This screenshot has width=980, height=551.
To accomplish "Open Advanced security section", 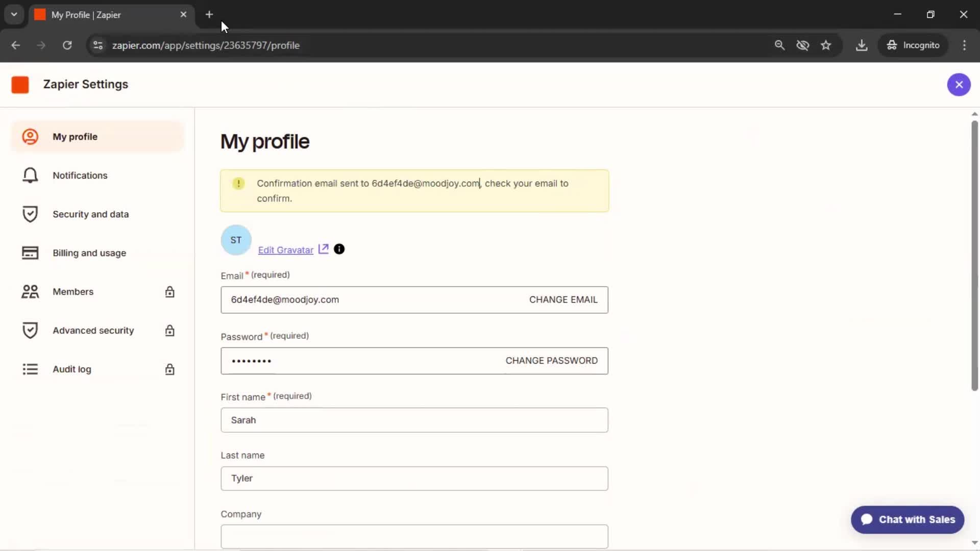I will 97,331.
